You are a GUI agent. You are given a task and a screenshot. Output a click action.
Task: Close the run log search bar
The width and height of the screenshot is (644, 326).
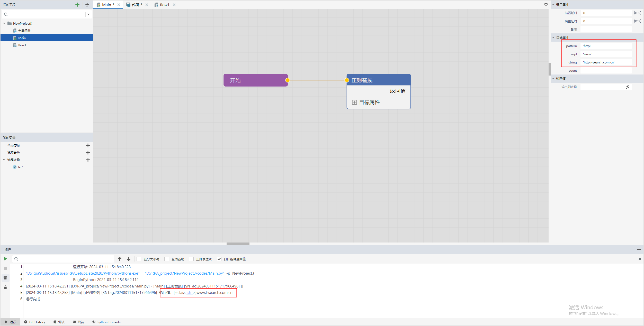click(640, 259)
